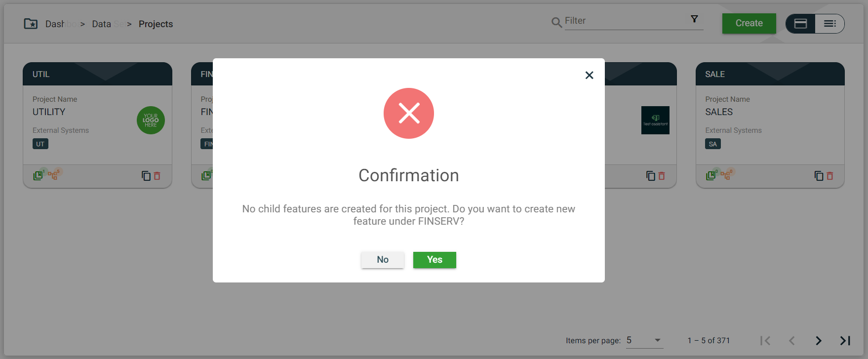The height and width of the screenshot is (359, 868).
Task: Navigate to the Projects breadcrumb
Action: pos(156,24)
